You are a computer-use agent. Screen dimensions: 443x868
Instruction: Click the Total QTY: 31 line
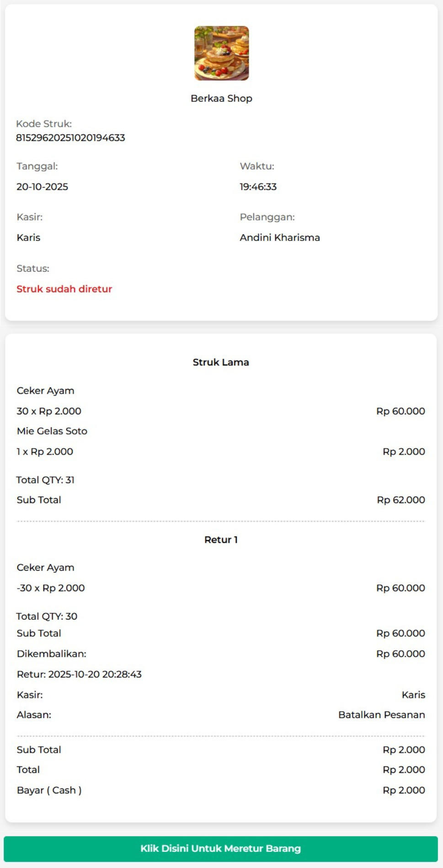pyautogui.click(x=45, y=480)
